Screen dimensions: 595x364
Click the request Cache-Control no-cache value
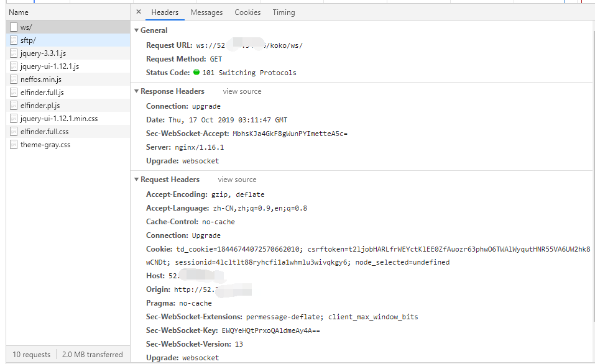(218, 222)
